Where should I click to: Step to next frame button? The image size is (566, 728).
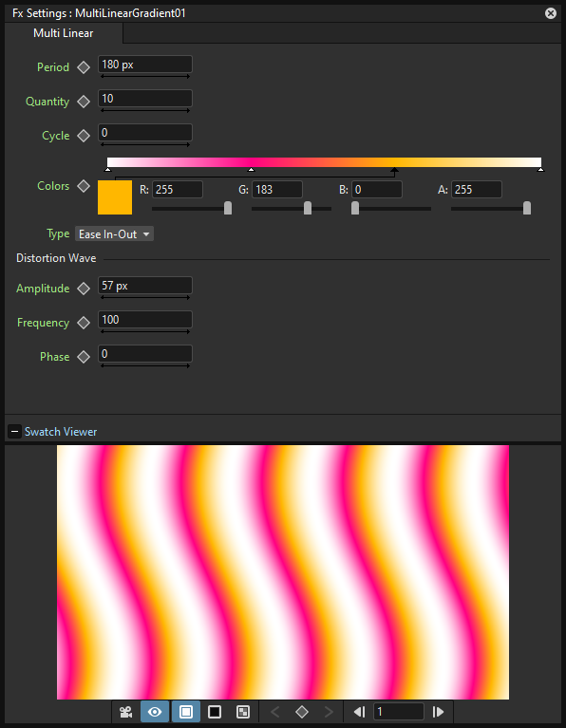click(438, 712)
